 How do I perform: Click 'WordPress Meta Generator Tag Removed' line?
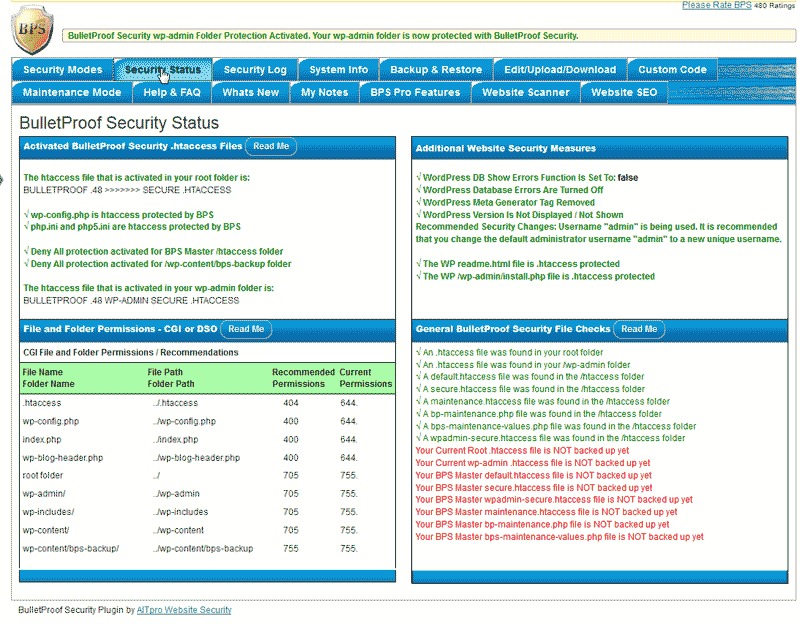[508, 203]
